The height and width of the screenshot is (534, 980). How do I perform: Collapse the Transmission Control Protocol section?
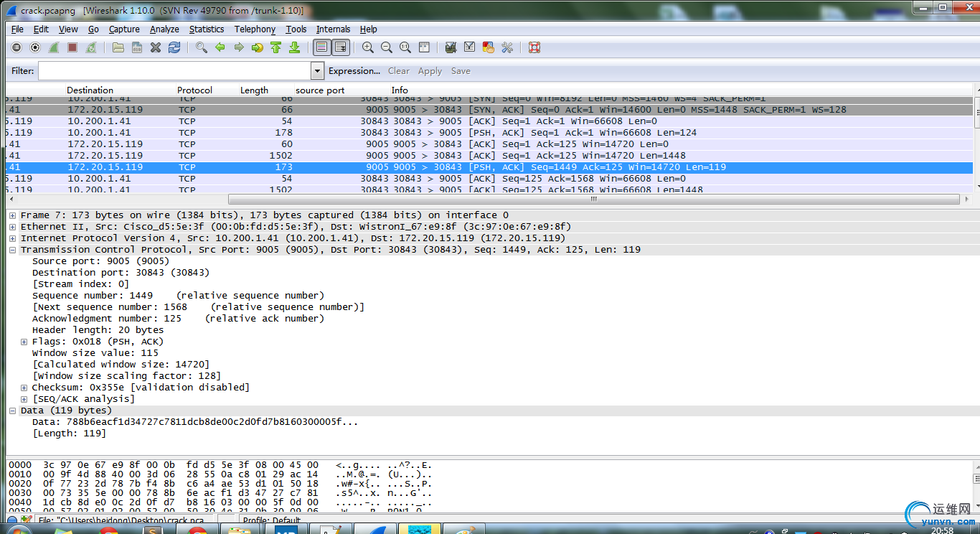click(x=12, y=249)
